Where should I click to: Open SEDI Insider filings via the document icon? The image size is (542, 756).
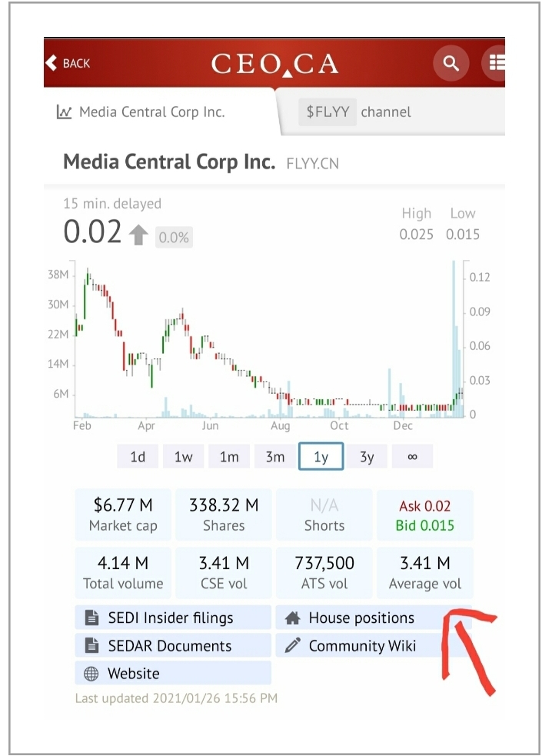point(91,618)
